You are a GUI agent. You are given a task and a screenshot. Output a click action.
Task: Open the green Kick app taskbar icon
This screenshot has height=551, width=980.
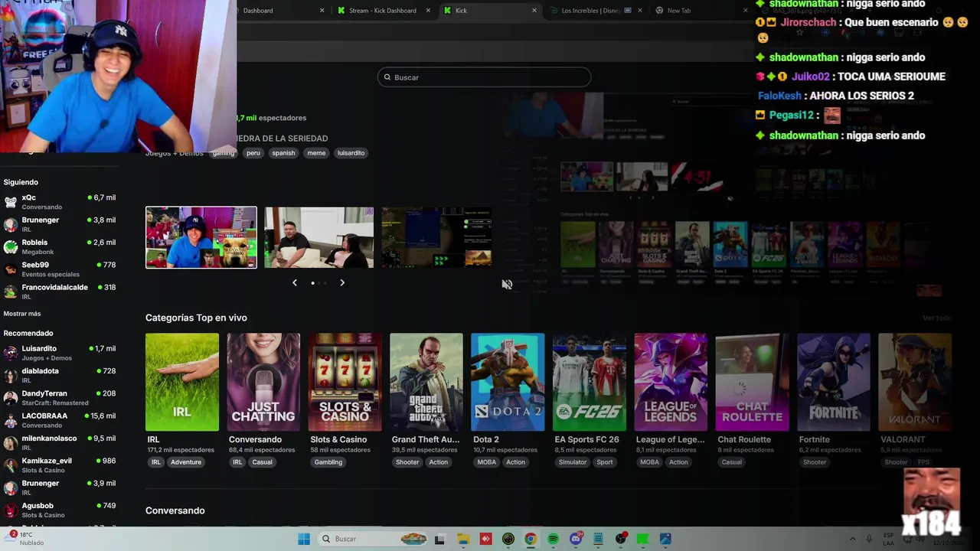point(642,539)
